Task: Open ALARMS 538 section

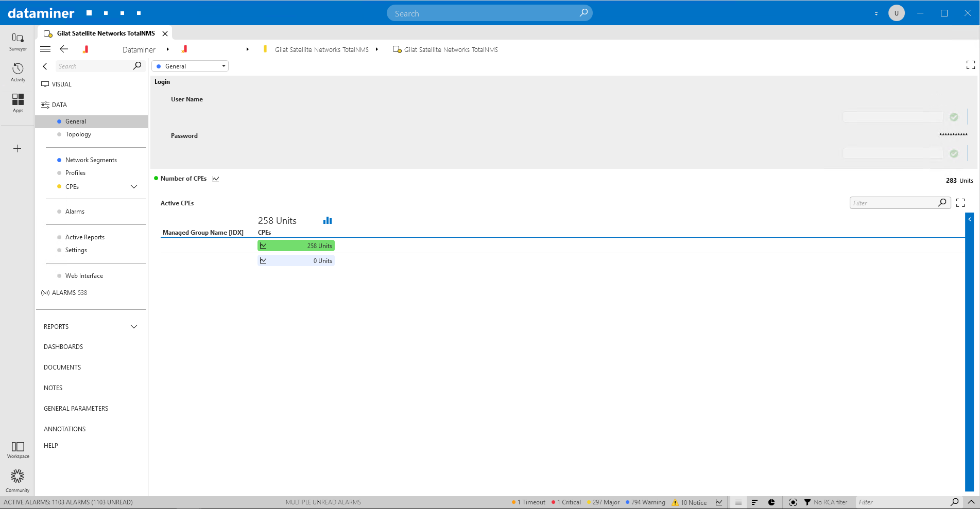Action: [64, 293]
